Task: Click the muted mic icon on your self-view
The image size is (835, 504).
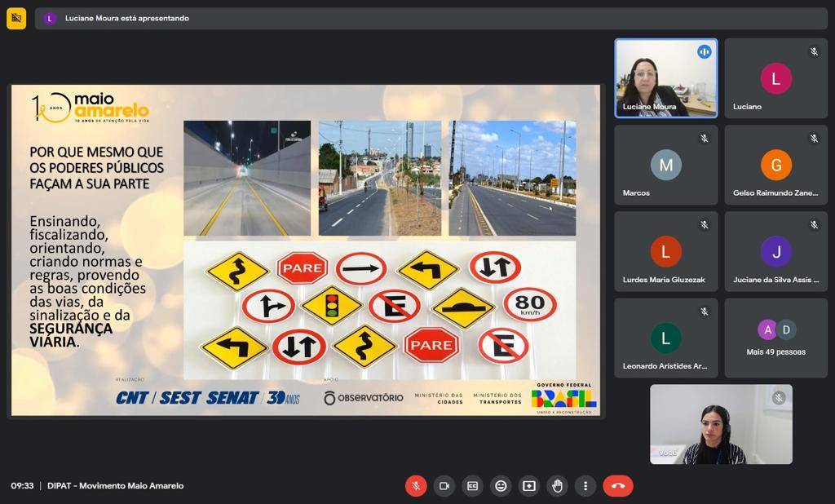Action: pos(779,398)
